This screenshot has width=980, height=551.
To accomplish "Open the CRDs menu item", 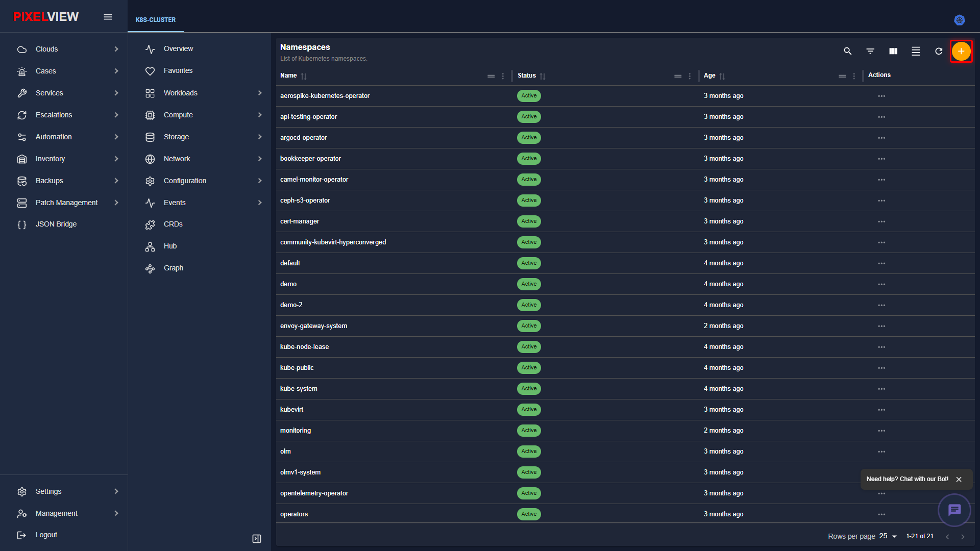I will coord(173,224).
